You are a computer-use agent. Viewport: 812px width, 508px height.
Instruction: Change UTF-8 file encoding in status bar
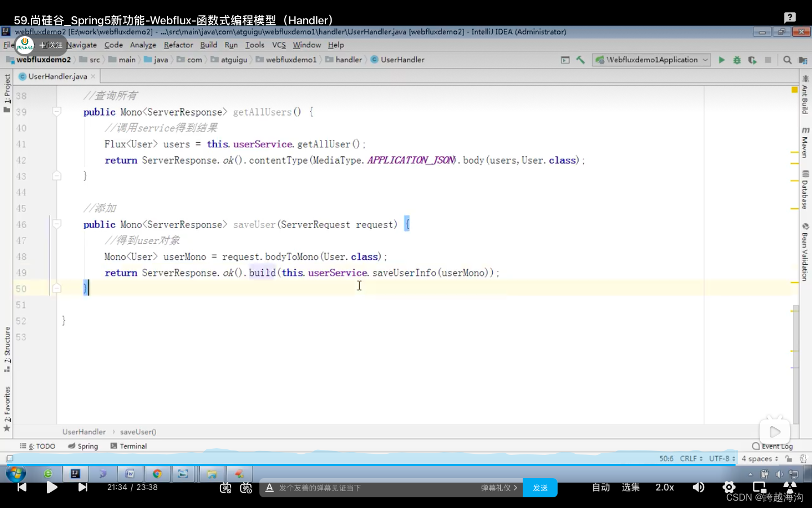pos(722,459)
